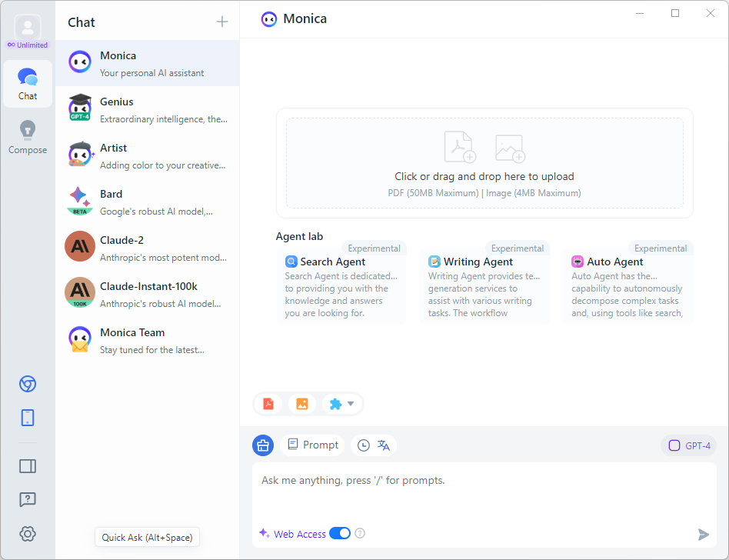Click the Experimental tag on Search Agent
The height and width of the screenshot is (560, 729).
(x=374, y=248)
